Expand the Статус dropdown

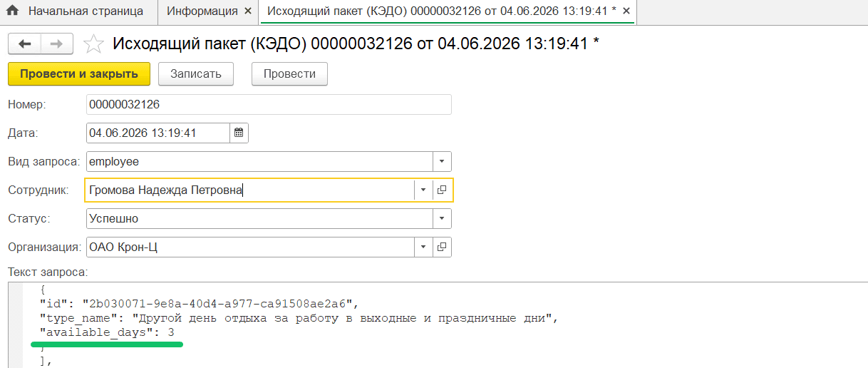[x=442, y=218]
